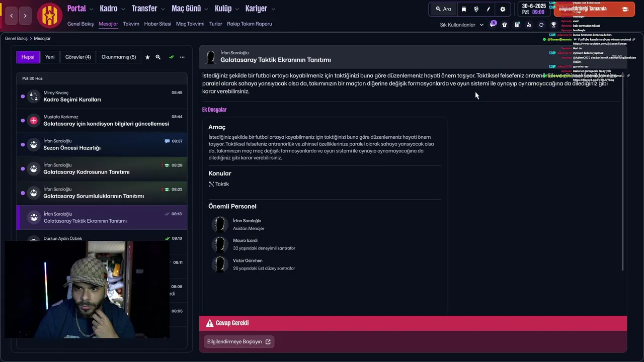
Task: Open the Sık Kullanılanlar dropdown
Action: tap(461, 25)
